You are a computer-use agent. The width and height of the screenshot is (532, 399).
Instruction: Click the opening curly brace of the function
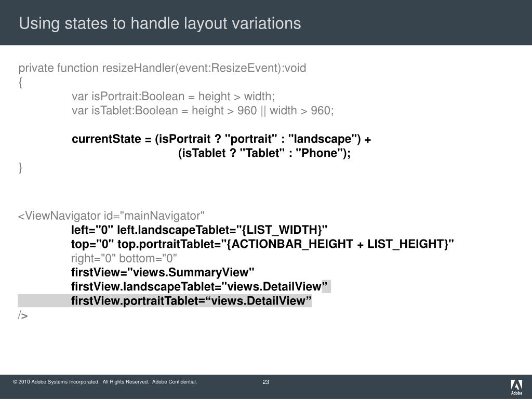(x=20, y=83)
